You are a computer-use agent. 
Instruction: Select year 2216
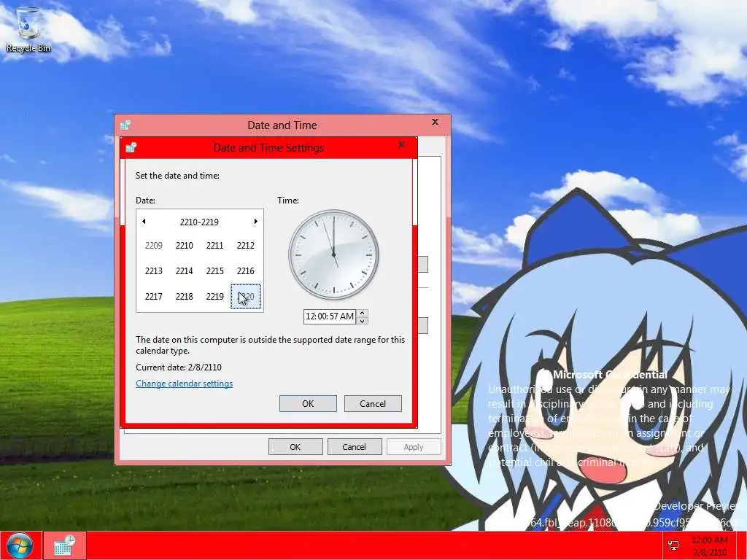pos(245,271)
